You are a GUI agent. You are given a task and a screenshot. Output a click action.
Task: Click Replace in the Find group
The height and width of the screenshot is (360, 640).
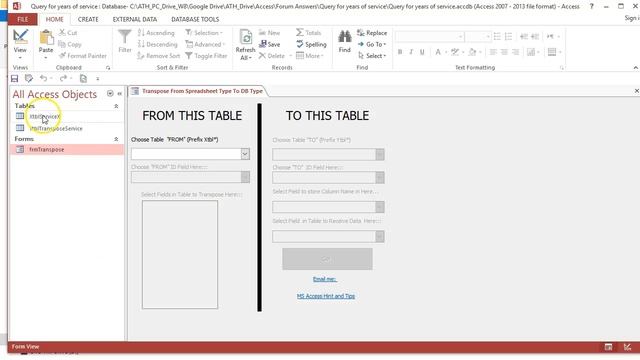372,33
